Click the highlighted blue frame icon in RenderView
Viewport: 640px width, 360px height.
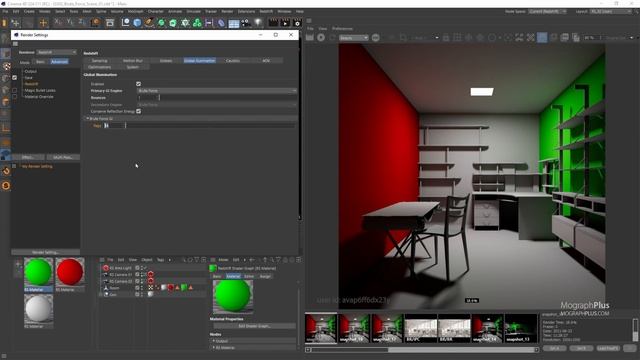[x=542, y=38]
